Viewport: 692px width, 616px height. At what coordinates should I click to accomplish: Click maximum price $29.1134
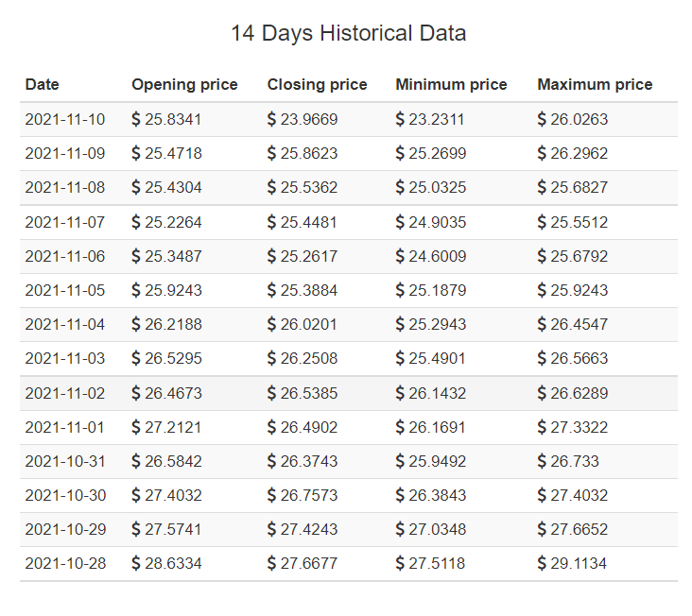(x=572, y=564)
